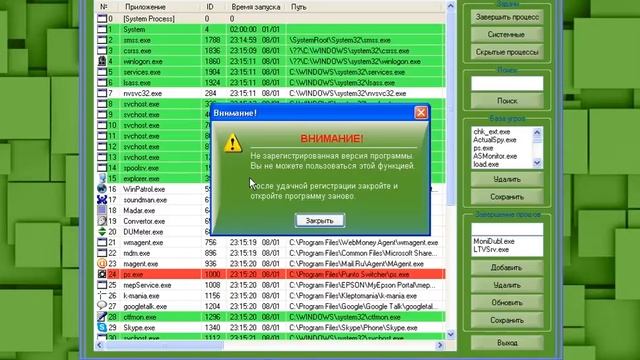
Task: Click the Поиск button
Action: pyautogui.click(x=507, y=101)
